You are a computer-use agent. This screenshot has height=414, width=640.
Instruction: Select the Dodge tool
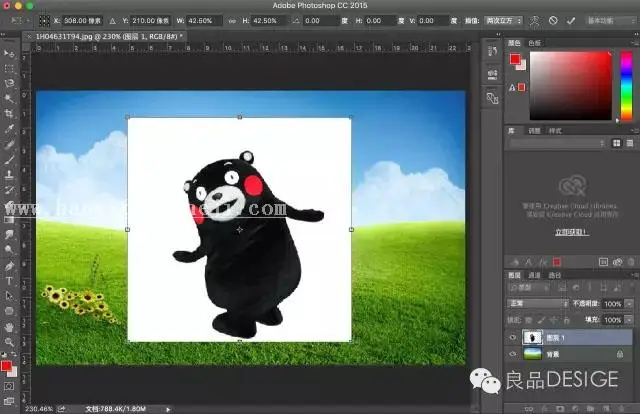tap(9, 249)
